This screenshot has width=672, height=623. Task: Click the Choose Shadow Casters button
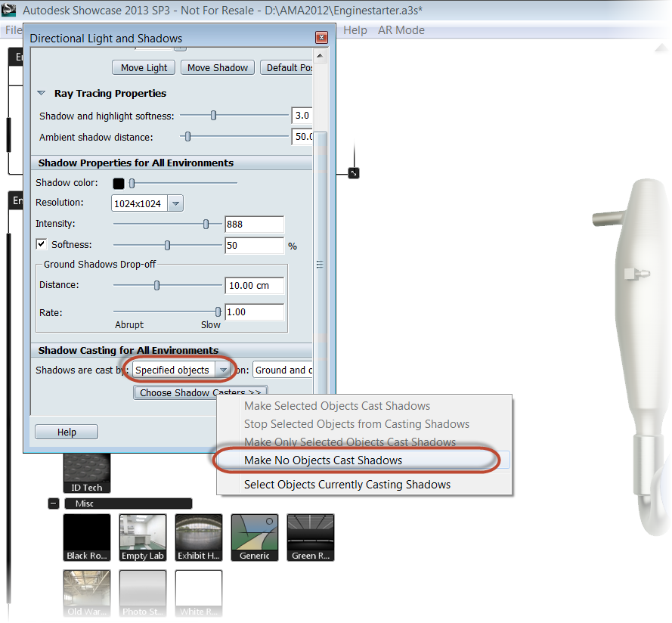[200, 392]
